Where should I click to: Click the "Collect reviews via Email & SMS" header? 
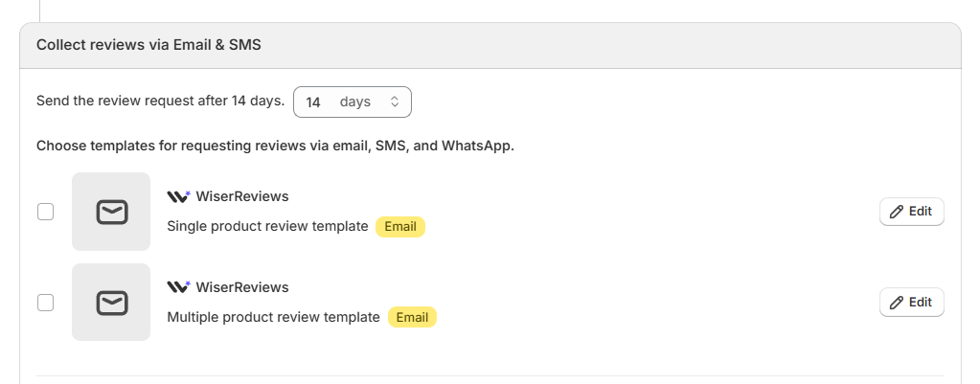pos(148,44)
